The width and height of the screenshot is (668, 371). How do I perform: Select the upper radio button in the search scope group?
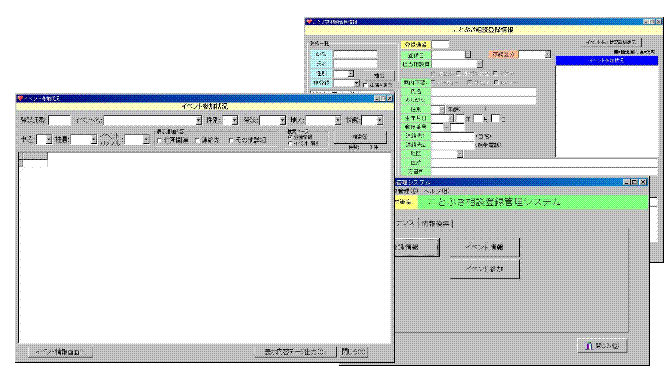tap(290, 137)
